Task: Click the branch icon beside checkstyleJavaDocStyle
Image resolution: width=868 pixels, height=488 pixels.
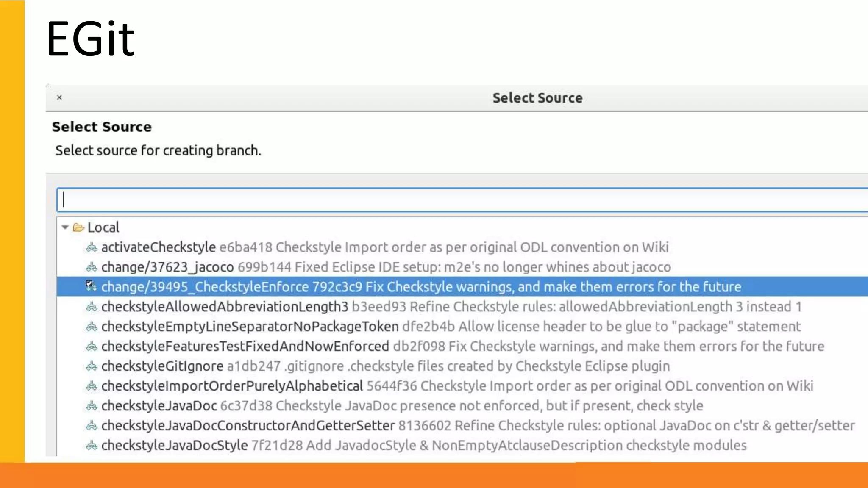Action: [x=92, y=446]
